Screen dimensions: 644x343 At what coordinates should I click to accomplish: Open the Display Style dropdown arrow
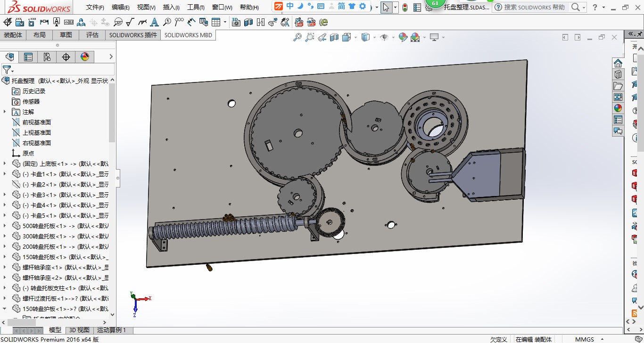pos(374,37)
